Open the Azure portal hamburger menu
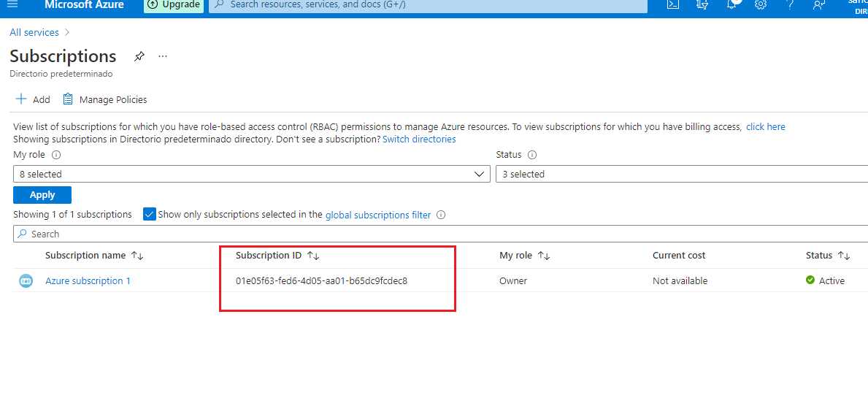The height and width of the screenshot is (409, 868). (x=12, y=4)
